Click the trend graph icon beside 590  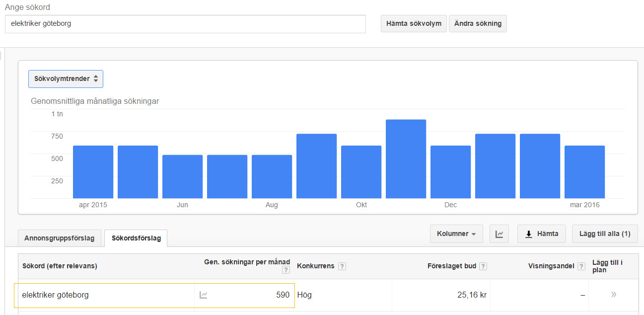click(203, 295)
